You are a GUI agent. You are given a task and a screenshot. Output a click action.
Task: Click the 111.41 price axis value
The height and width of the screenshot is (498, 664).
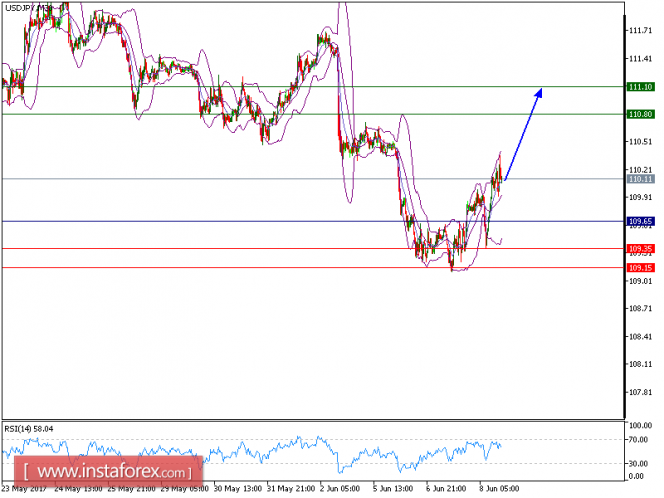click(x=640, y=59)
